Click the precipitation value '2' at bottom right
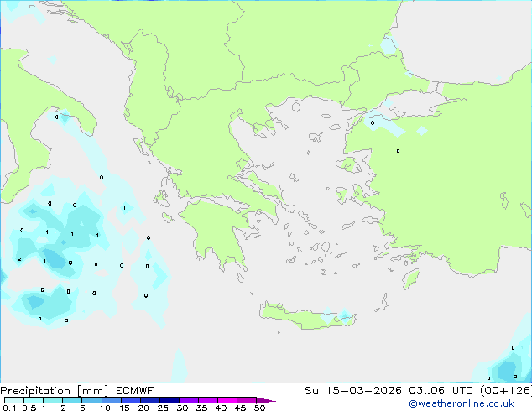The image size is (532, 411). pos(515,377)
